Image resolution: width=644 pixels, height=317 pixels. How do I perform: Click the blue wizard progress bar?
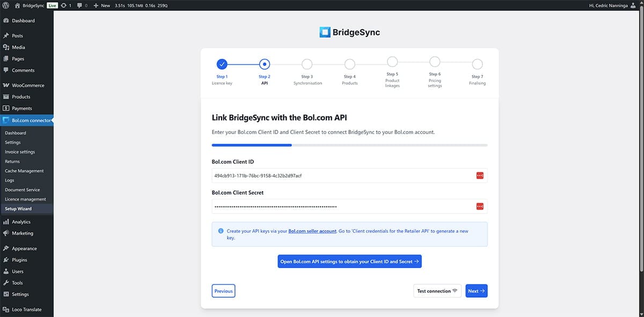coord(251,145)
